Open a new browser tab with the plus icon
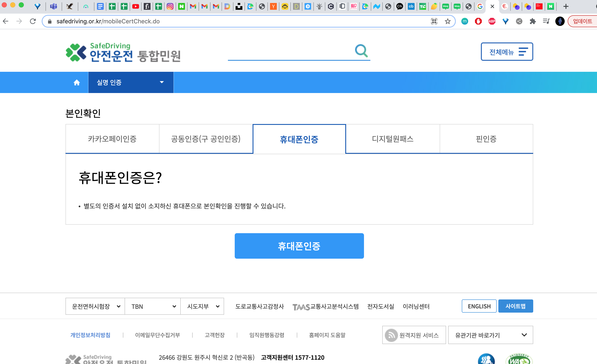This screenshot has height=364, width=597. (x=566, y=7)
